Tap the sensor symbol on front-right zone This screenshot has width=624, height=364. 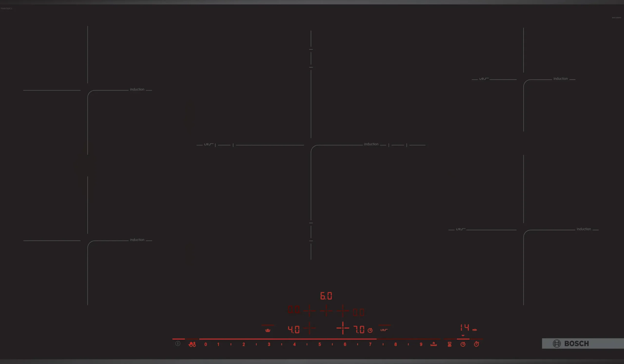click(461, 229)
